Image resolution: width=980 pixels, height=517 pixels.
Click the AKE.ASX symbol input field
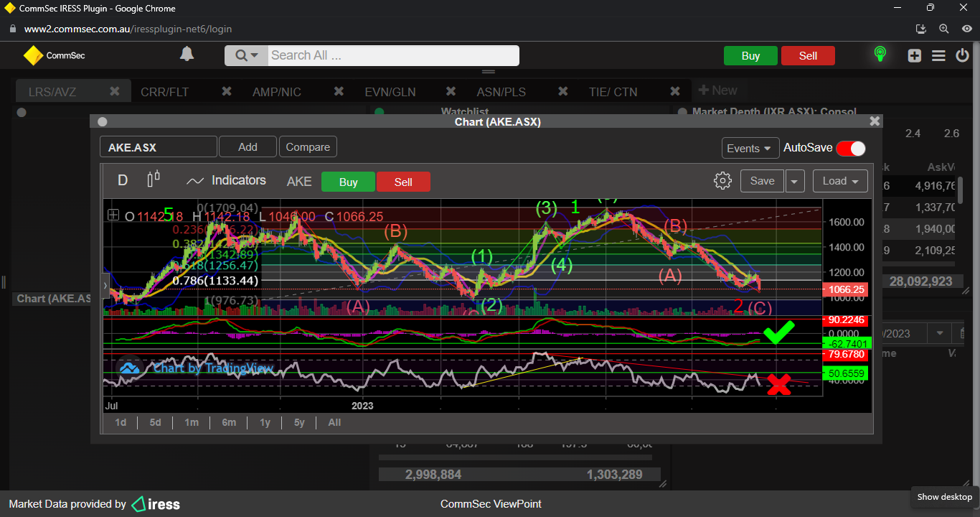pyautogui.click(x=158, y=147)
